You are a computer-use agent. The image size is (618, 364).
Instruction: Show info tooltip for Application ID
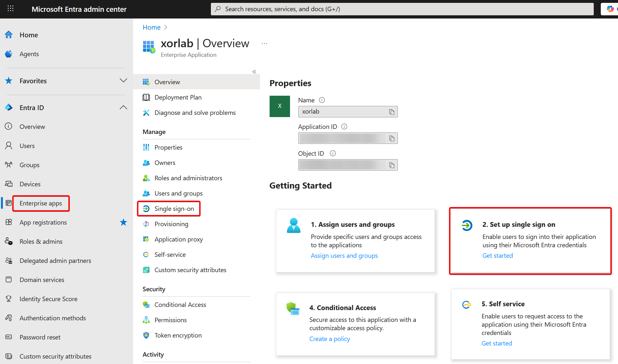[344, 127]
